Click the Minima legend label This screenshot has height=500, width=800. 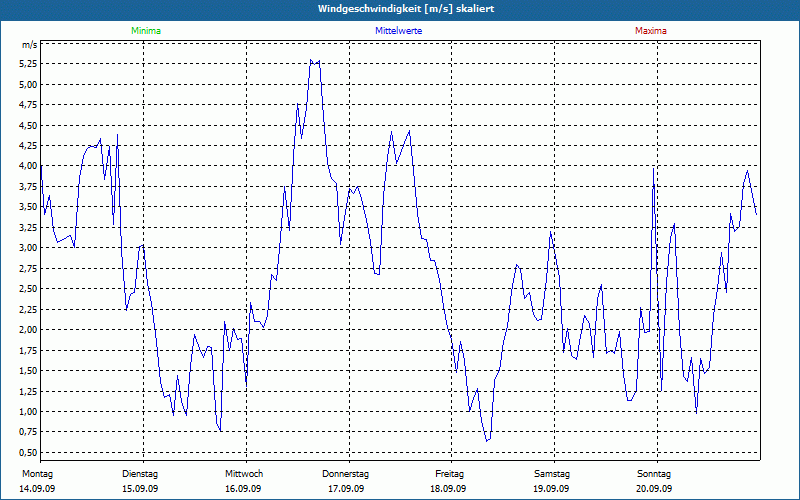pos(146,31)
